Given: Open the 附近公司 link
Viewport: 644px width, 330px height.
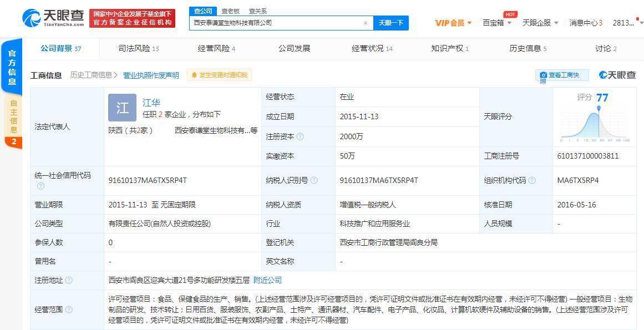Looking at the screenshot, I should (267, 280).
